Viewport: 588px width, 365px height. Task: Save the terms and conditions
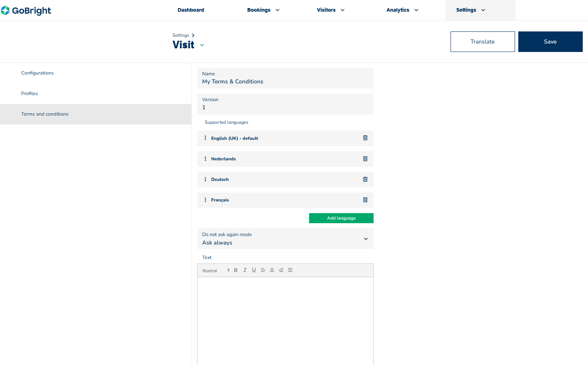(x=550, y=41)
